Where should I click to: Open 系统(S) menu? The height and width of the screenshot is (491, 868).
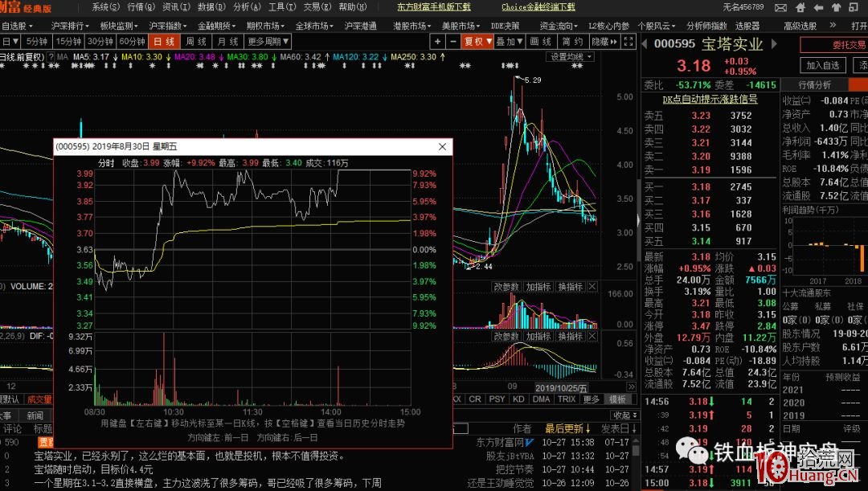pos(106,7)
